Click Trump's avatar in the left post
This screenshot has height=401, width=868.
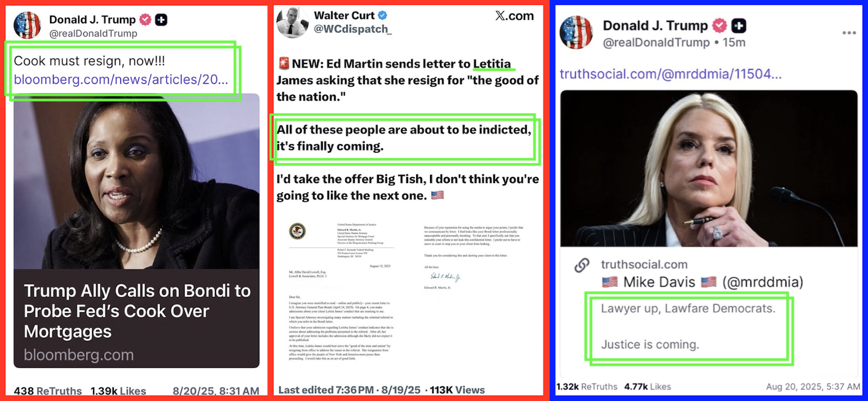tap(27, 25)
